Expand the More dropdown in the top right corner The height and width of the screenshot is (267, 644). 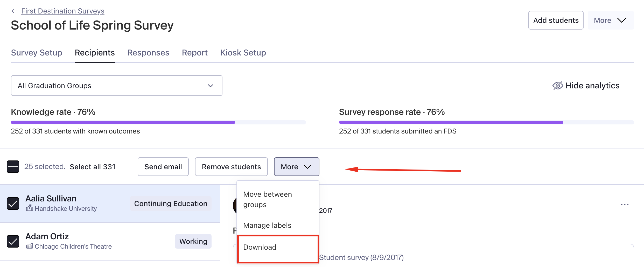(611, 20)
